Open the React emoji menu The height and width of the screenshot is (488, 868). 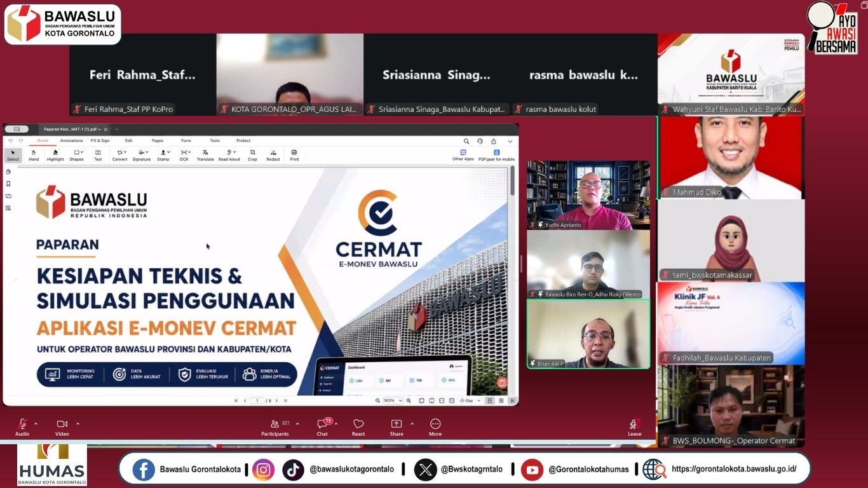tap(358, 428)
